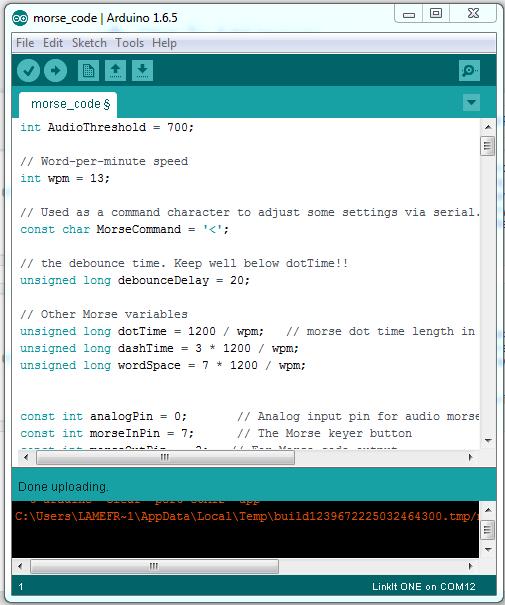Viewport: 505px width, 605px height.
Task: Click the editor vertical scrollbar up arrow
Action: 488,127
